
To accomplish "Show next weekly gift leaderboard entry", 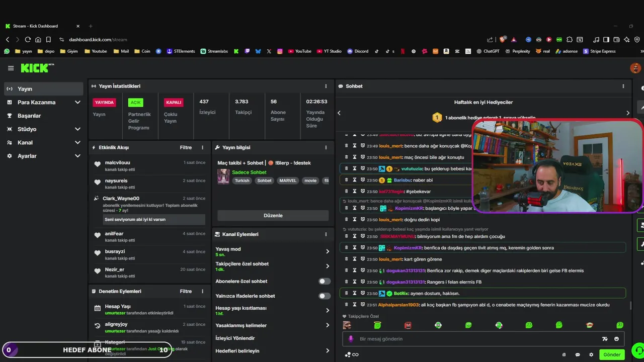I will (x=627, y=113).
